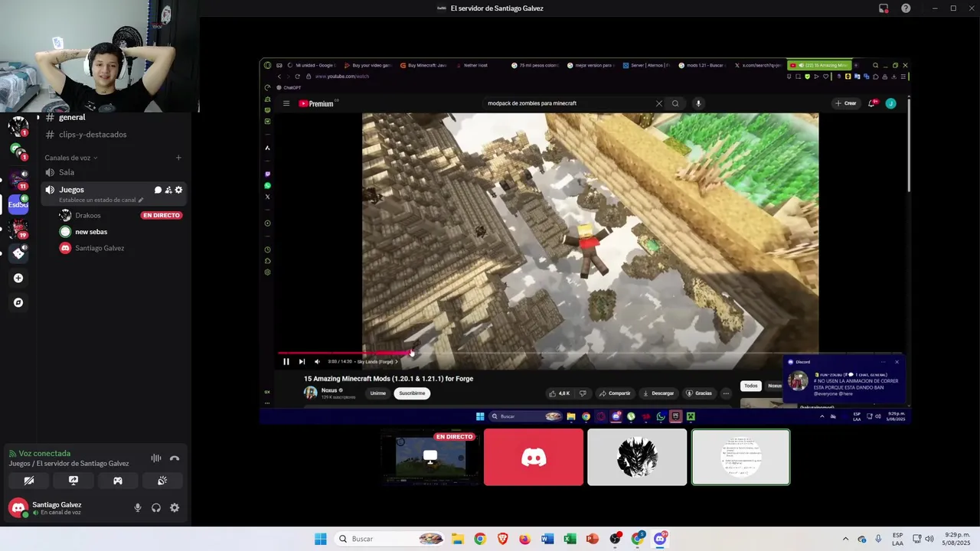Click the noise suppression waveform icon
980x551 pixels.
[156, 458]
